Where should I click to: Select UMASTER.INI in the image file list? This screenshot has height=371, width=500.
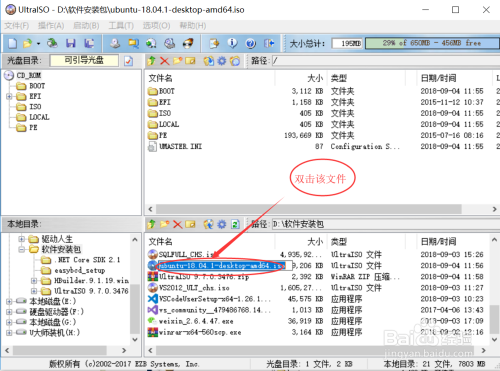tap(180, 146)
